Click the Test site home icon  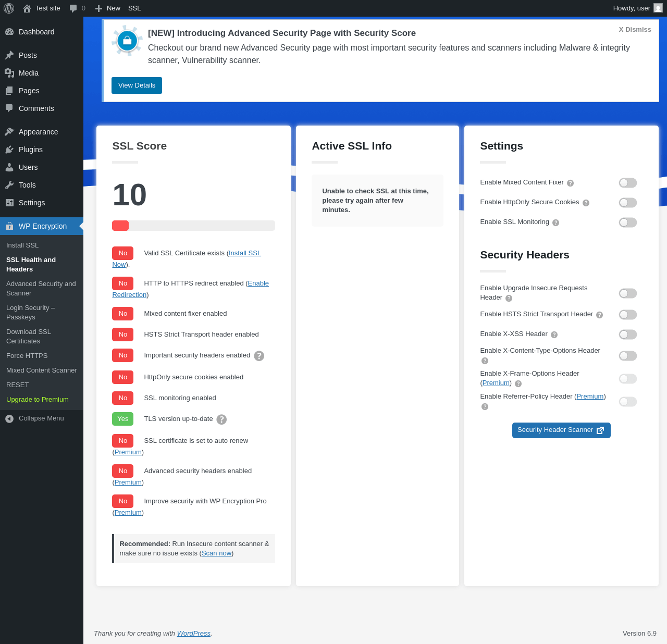(x=27, y=8)
